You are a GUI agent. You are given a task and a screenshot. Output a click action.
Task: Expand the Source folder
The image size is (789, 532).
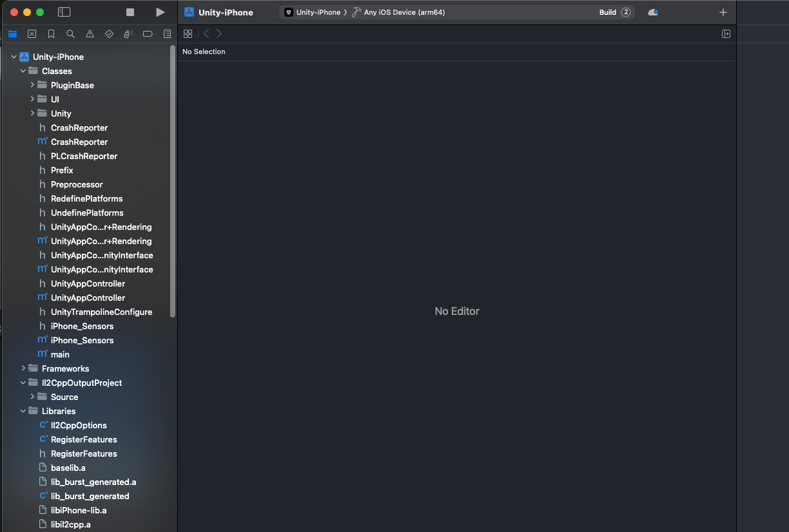32,397
